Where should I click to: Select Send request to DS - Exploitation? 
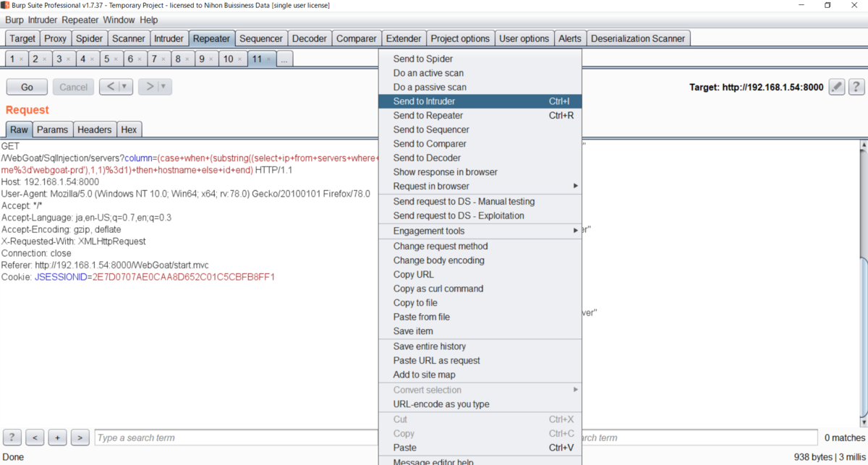[x=480, y=216]
